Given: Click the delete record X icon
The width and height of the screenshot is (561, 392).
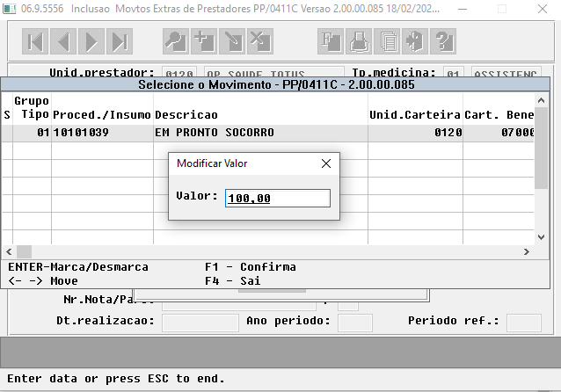Looking at the screenshot, I should 260,41.
